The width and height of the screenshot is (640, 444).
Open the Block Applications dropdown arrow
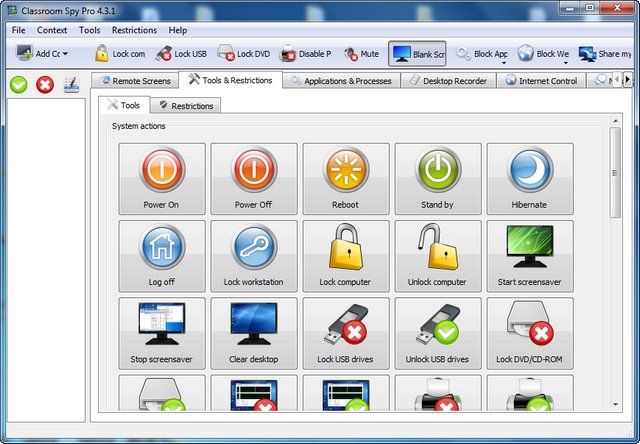503,62
